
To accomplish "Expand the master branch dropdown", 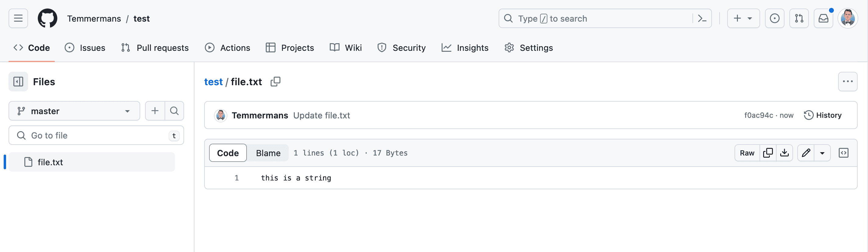I will tap(74, 111).
